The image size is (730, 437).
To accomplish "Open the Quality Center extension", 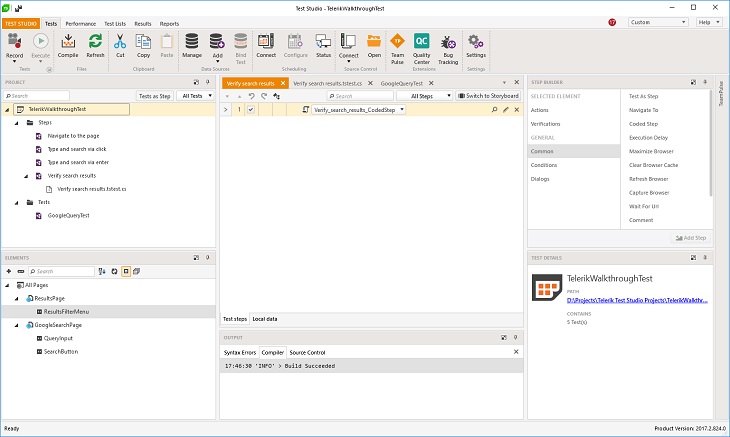I will [421, 41].
